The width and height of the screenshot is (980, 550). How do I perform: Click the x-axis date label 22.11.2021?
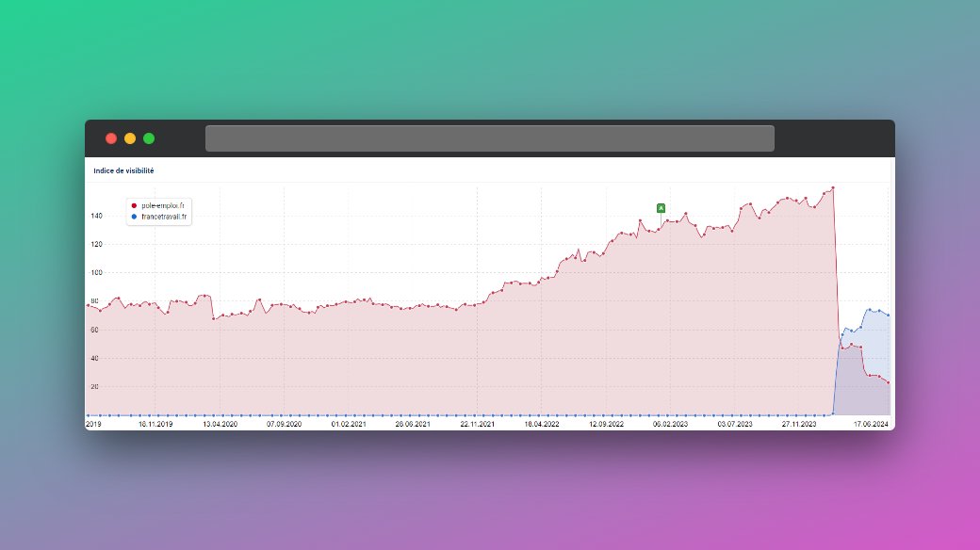(478, 424)
